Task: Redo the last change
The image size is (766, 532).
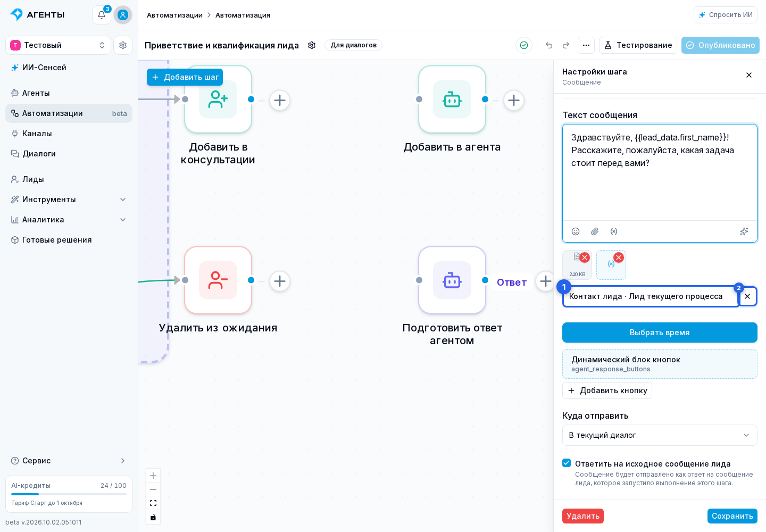Action: tap(566, 45)
